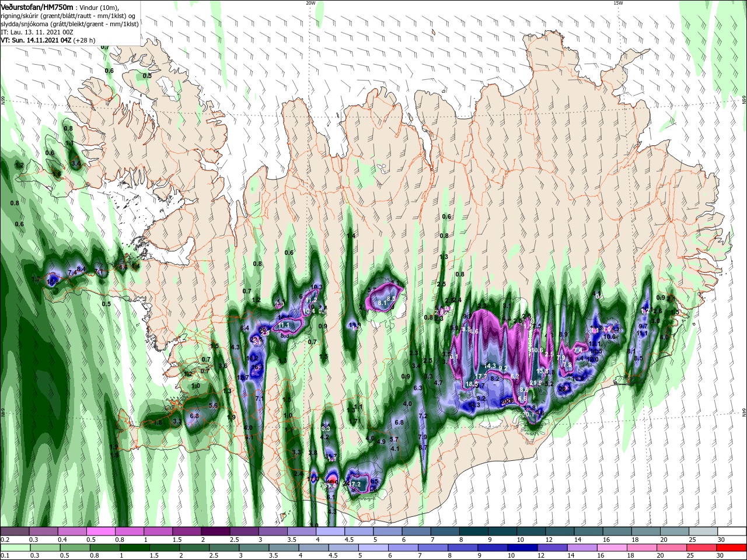Click the top-row bright pink swatch labeled 0.5
Viewport: 747px width, 560px height.
click(x=100, y=531)
